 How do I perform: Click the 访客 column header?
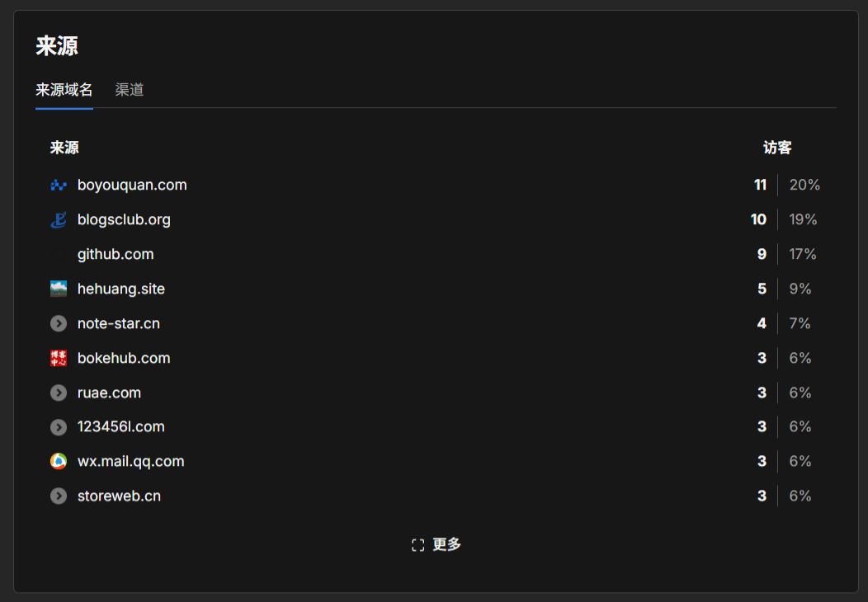click(777, 148)
